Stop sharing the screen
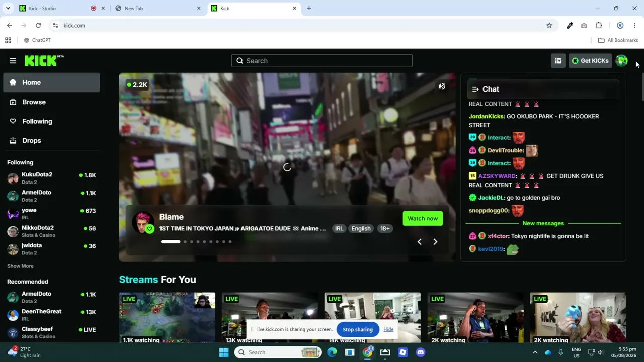644x362 pixels. [358, 329]
